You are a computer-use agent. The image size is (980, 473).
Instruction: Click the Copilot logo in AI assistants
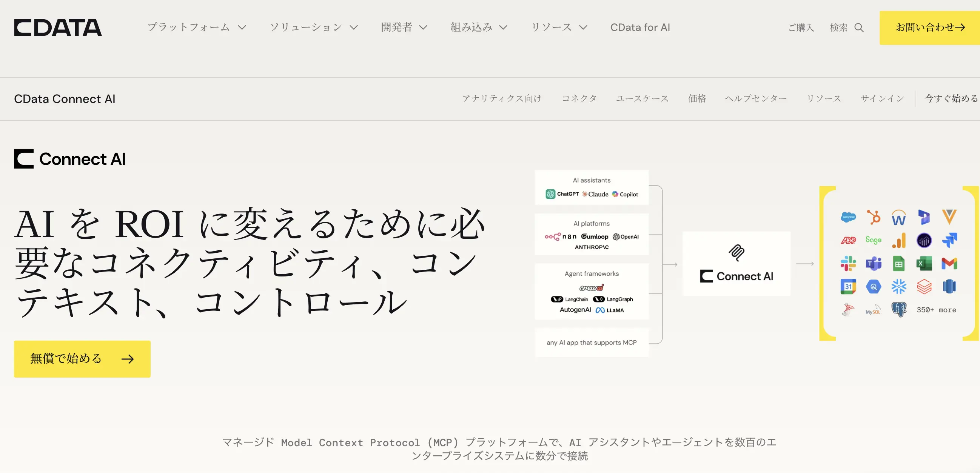pyautogui.click(x=625, y=194)
